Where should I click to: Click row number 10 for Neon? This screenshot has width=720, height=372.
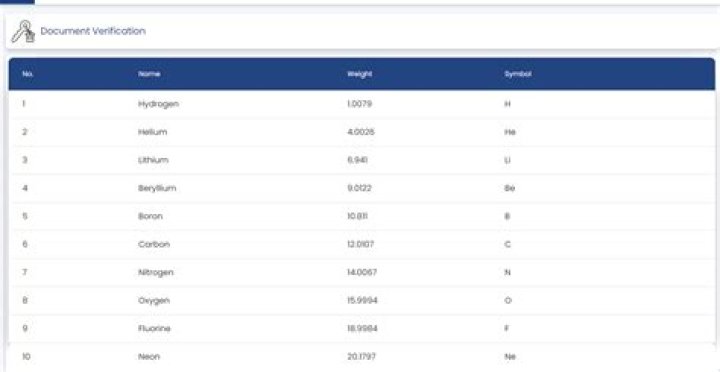pos(26,356)
